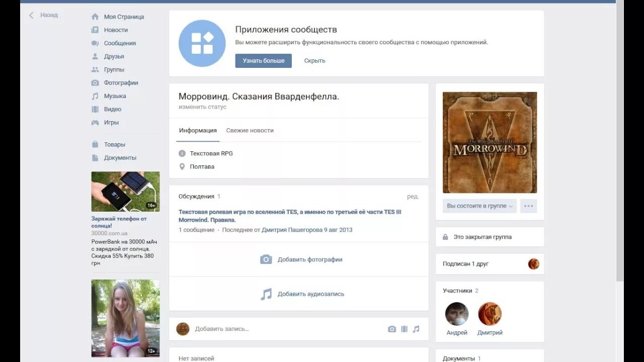
Task: Open Дмитрия Пашегорова profile link
Action: tap(292, 230)
